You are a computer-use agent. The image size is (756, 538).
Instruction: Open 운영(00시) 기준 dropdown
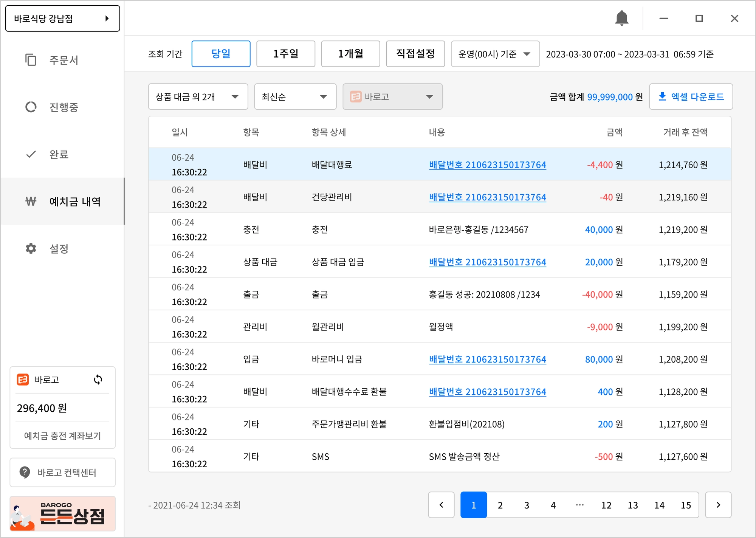coord(495,54)
